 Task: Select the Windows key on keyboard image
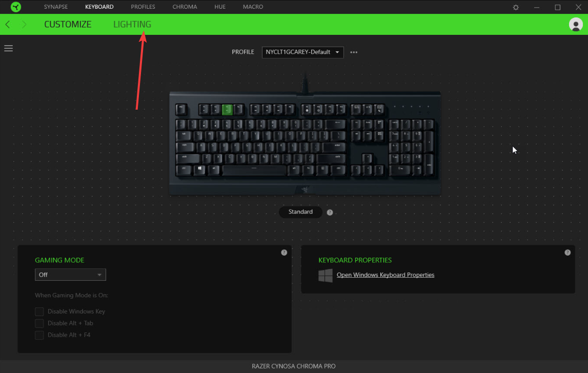coord(199,169)
